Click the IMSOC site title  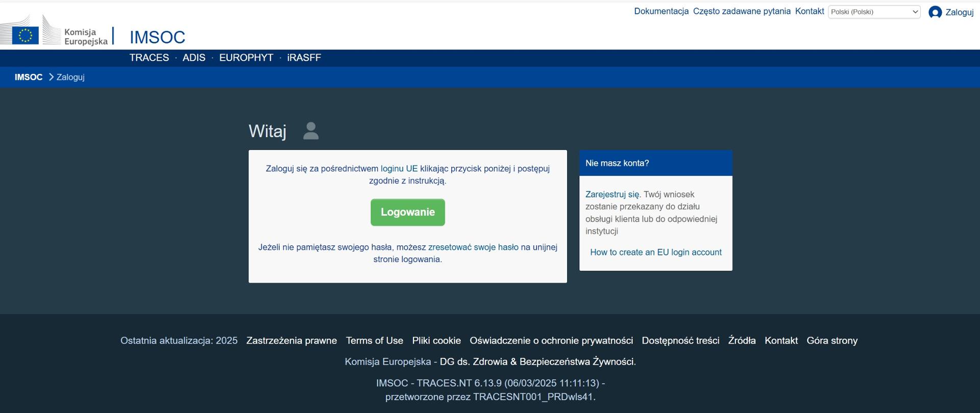(157, 37)
